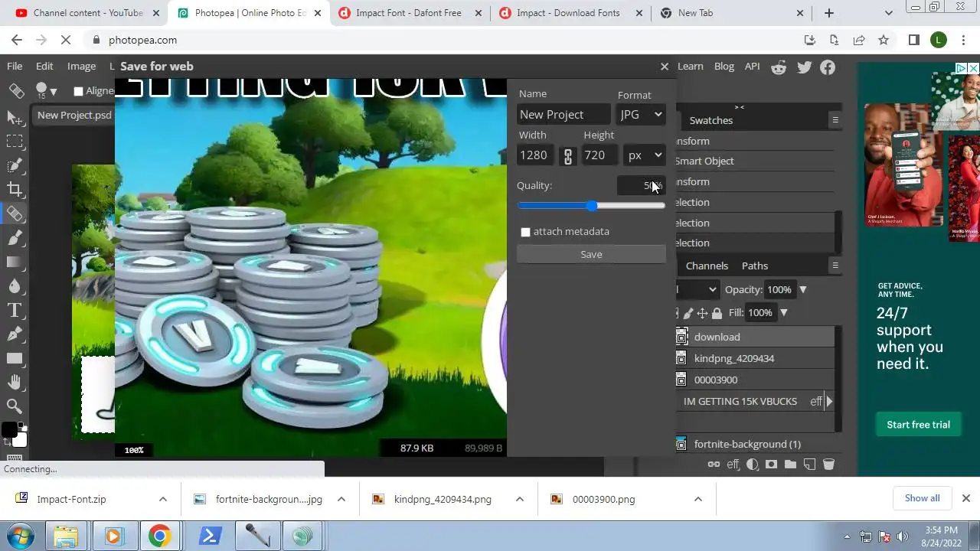Open Photopea Twitter page icon
980x551 pixels.
pyautogui.click(x=804, y=67)
